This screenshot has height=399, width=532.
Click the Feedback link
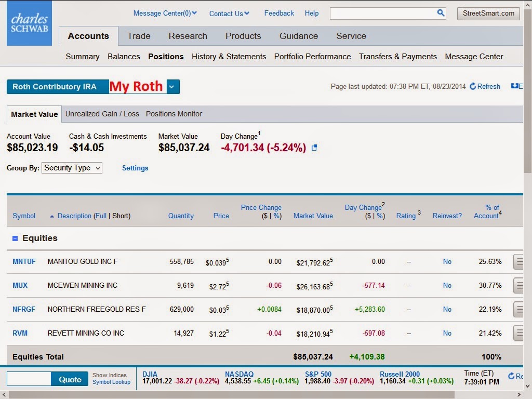[x=279, y=13]
